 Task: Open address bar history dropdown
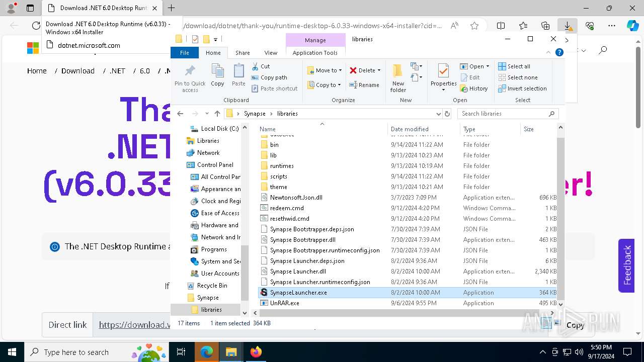(438, 114)
